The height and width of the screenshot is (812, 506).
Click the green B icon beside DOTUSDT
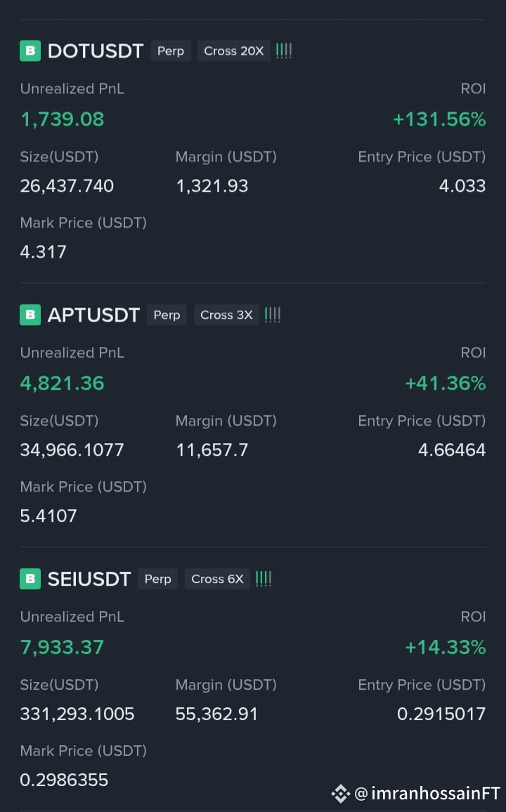pos(30,51)
